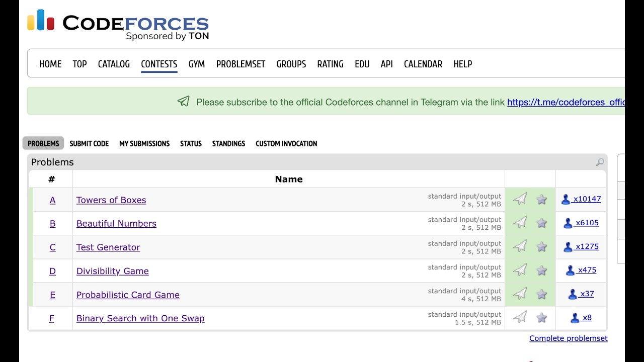Screen dimensions: 644x362
Task: Open TOP in main navigation
Action: click(79, 64)
